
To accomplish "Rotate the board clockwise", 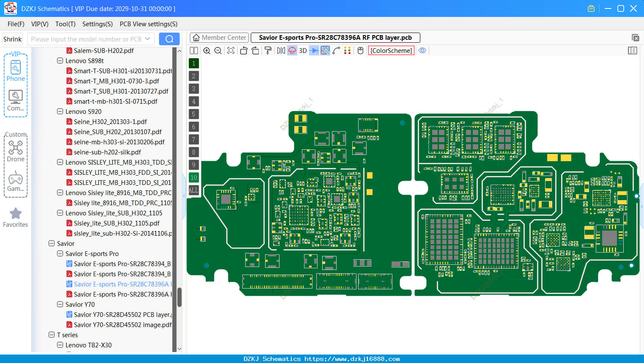I will pos(255,51).
